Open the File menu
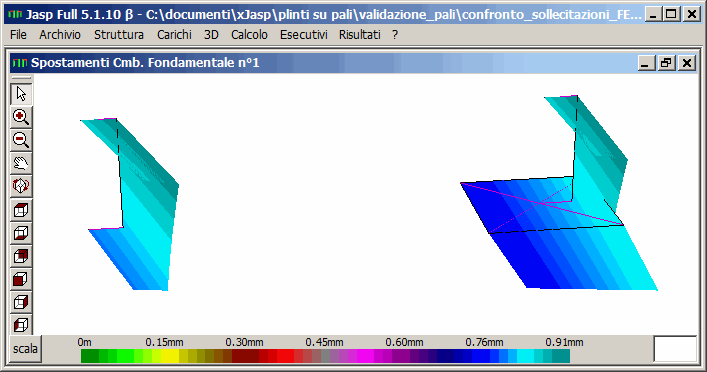707x372 pixels. pos(18,35)
